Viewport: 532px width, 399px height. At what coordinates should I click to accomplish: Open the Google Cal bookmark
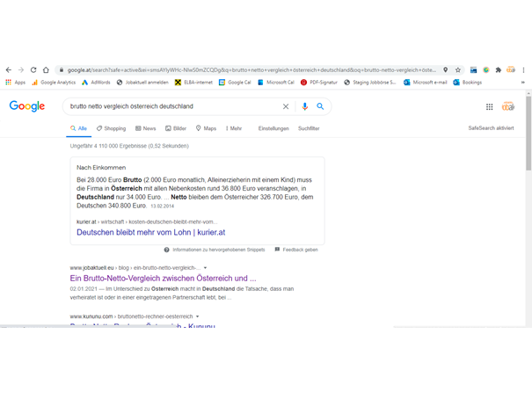click(x=235, y=83)
